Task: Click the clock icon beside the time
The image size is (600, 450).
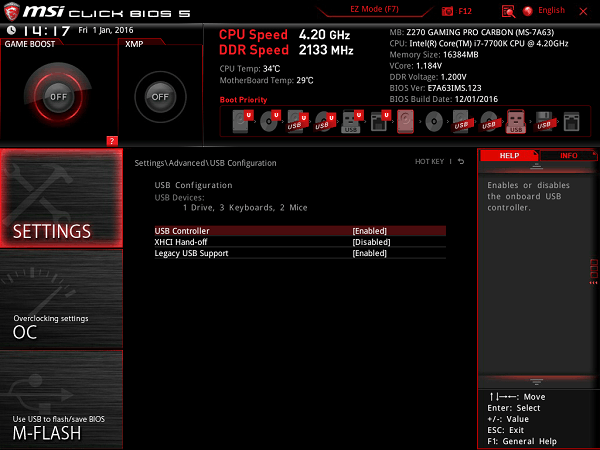Action: 11,30
